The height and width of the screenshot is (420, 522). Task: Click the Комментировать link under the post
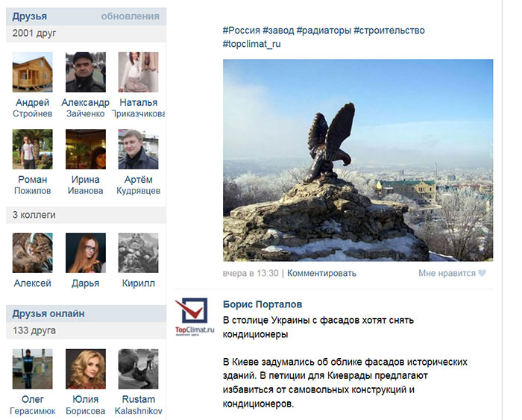[321, 273]
